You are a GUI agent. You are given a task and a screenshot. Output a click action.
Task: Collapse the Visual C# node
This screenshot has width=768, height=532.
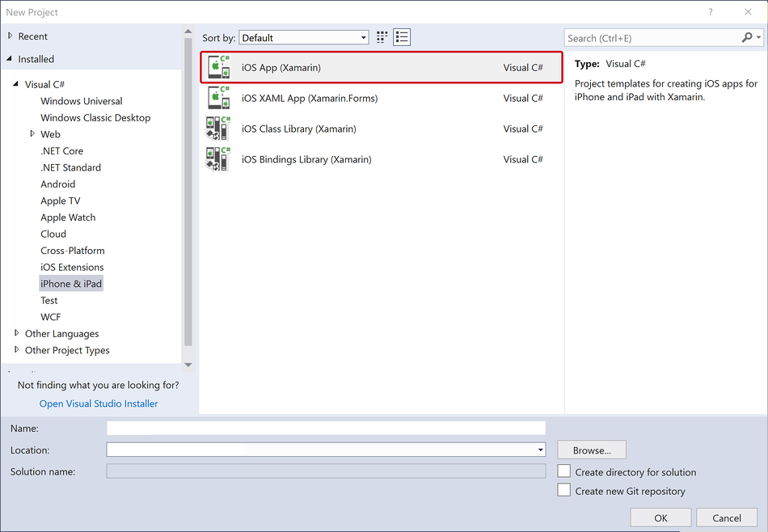(x=15, y=84)
